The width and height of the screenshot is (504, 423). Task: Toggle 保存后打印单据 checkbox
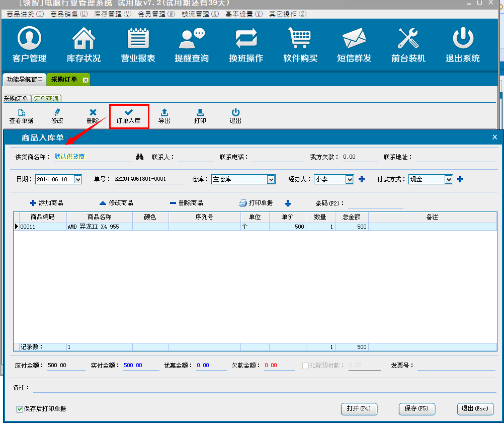pos(20,409)
